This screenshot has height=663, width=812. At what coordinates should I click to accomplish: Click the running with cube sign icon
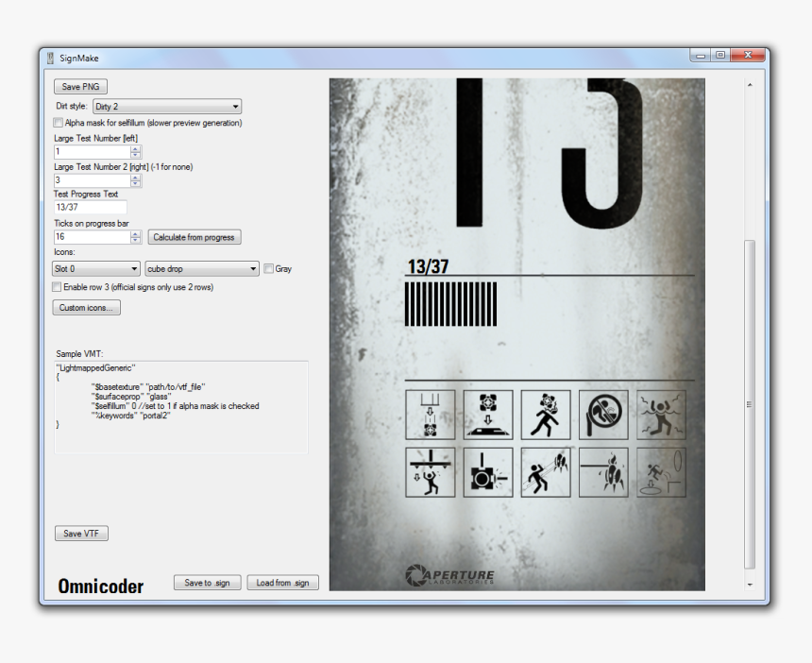click(546, 415)
